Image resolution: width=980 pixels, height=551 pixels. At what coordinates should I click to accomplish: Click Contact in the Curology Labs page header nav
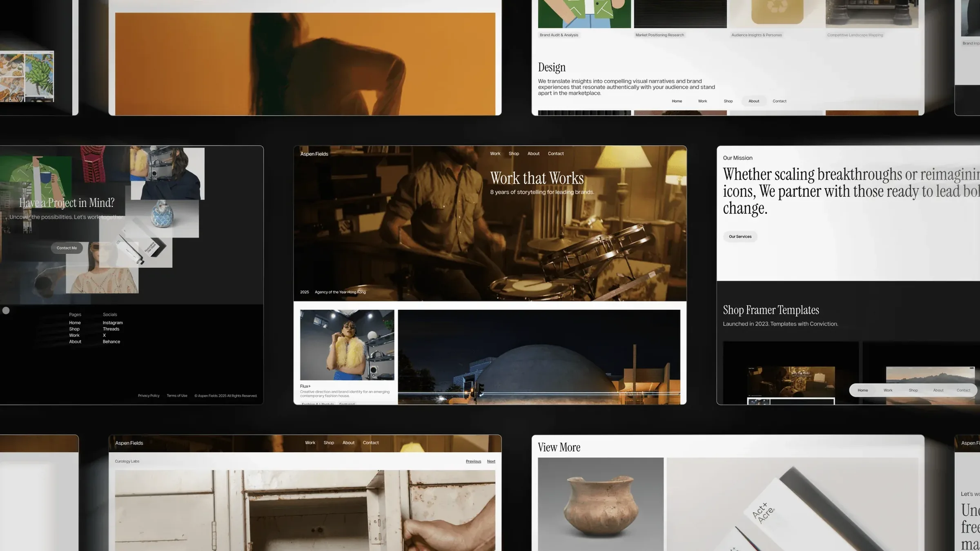click(371, 442)
